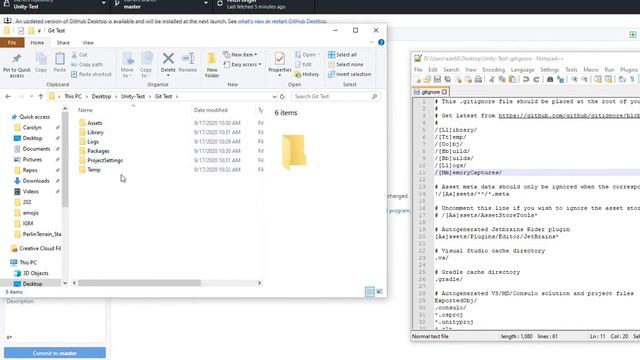Click Notepad++ Find binoculars icon
The width and height of the screenshot is (640, 360).
[x=550, y=80]
